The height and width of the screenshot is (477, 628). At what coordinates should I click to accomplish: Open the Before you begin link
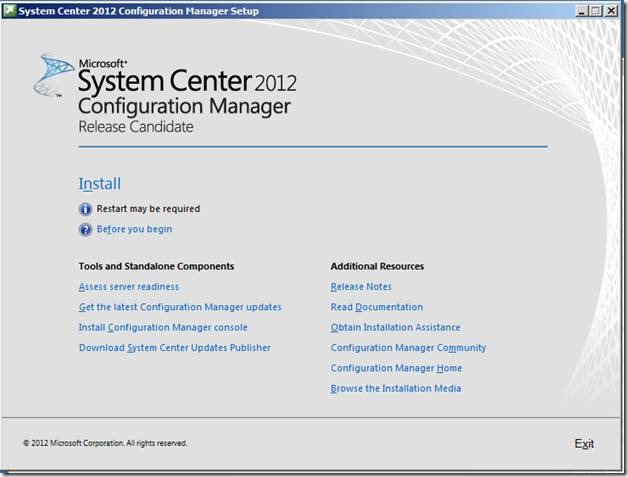point(134,229)
